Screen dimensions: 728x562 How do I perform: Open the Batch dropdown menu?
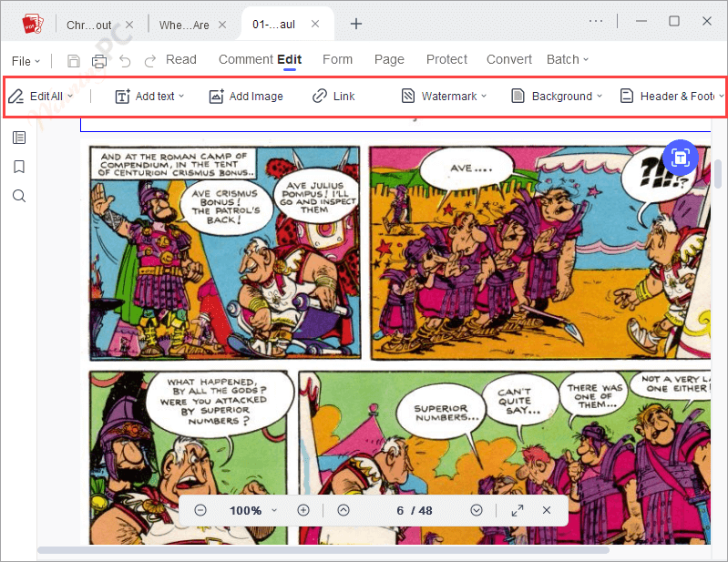[568, 59]
